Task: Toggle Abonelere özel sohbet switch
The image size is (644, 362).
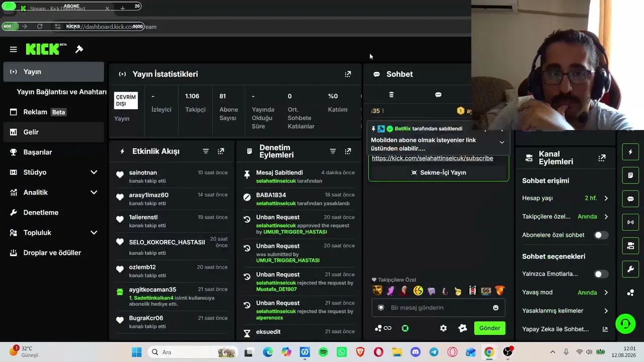Action: coord(601,235)
